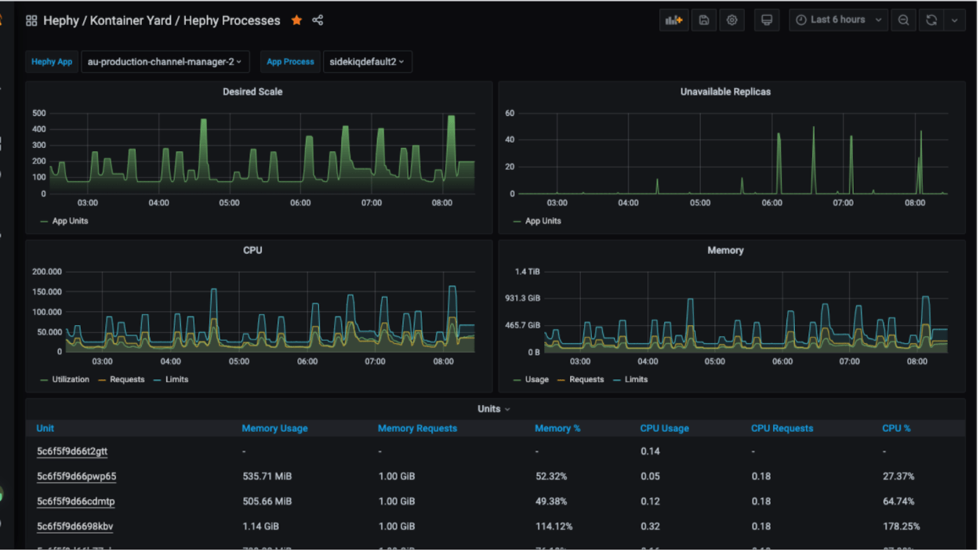The width and height of the screenshot is (980, 550).
Task: Toggle Usage series in Memory legend
Action: pos(537,379)
